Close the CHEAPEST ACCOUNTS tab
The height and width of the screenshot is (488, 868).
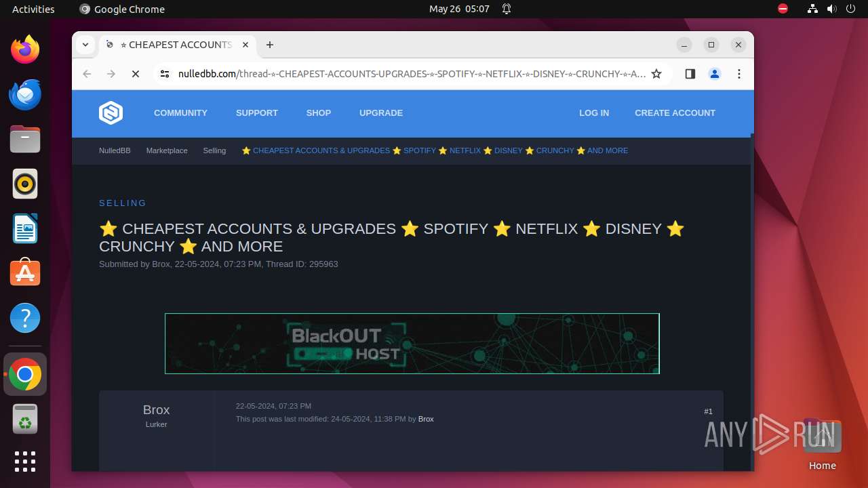(245, 45)
